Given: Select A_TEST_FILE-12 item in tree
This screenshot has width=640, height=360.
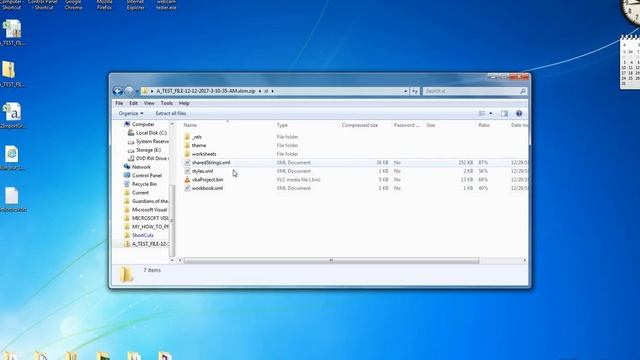Looking at the screenshot, I should click(x=149, y=244).
